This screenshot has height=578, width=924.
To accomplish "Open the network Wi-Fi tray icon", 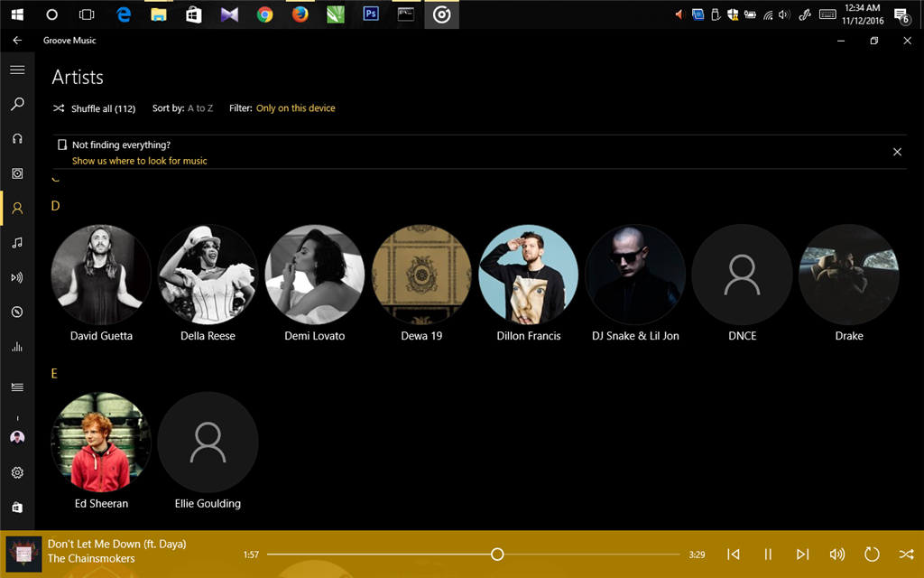I will point(768,15).
